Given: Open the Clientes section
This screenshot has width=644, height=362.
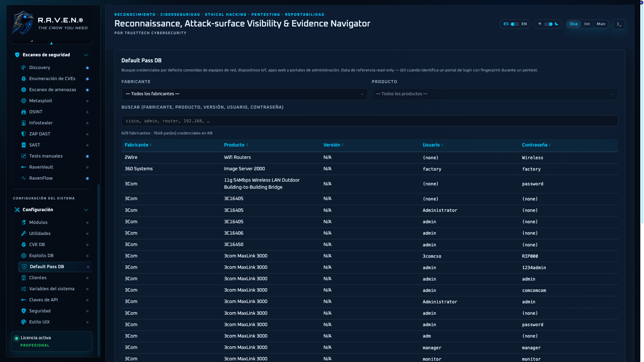Looking at the screenshot, I should click(55, 278).
